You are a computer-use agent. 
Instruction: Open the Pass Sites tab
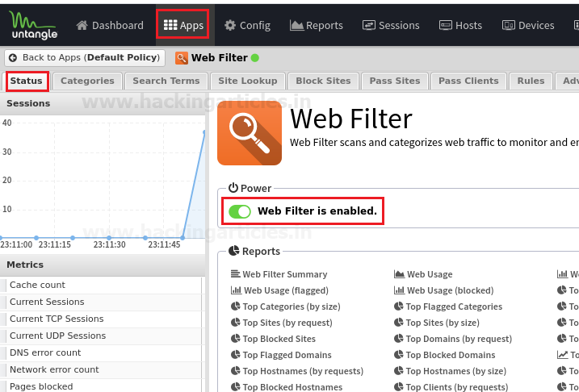pyautogui.click(x=395, y=81)
